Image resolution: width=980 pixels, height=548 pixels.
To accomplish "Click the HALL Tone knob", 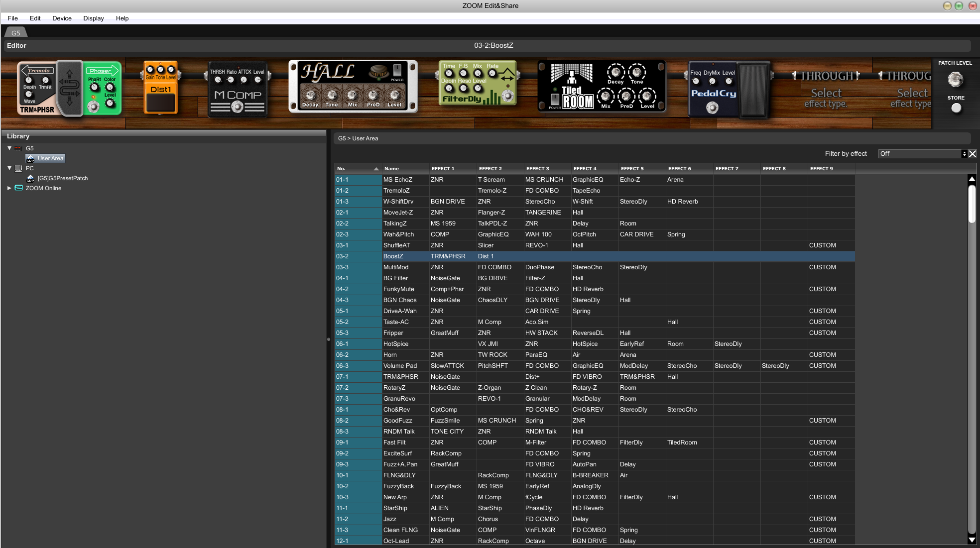I will pyautogui.click(x=332, y=95).
